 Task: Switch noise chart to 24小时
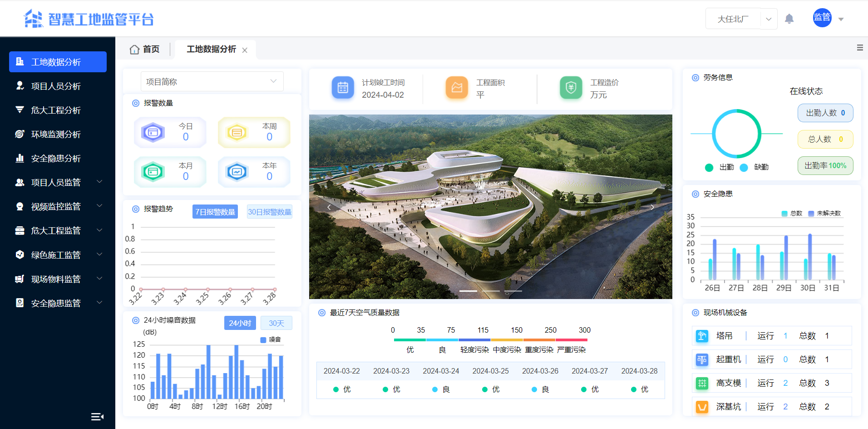point(240,323)
